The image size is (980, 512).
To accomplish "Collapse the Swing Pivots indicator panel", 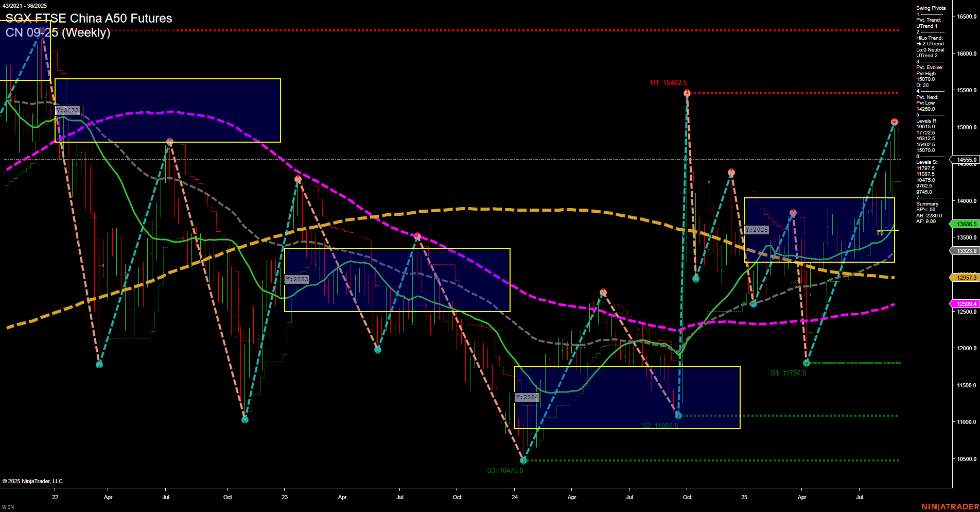I will point(930,8).
